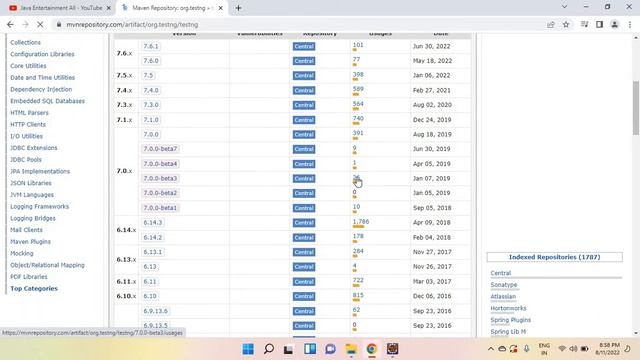The height and width of the screenshot is (360, 640).
Task: Open Chat icon on taskbar
Action: [330, 349]
